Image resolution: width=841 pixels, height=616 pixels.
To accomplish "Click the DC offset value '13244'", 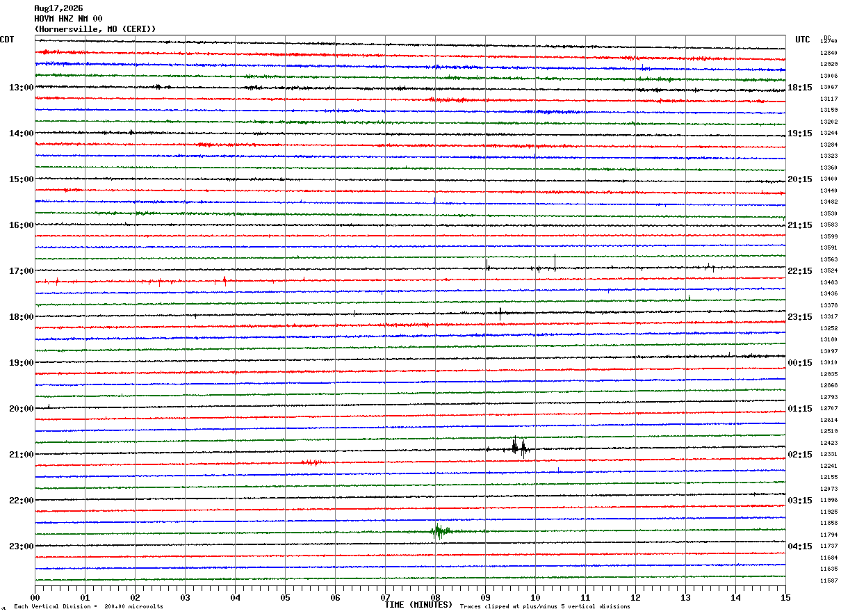I will coord(828,133).
